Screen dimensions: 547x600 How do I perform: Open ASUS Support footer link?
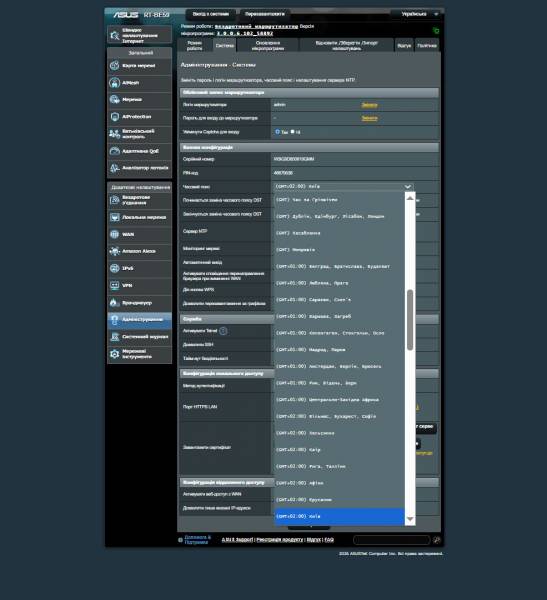[237, 540]
